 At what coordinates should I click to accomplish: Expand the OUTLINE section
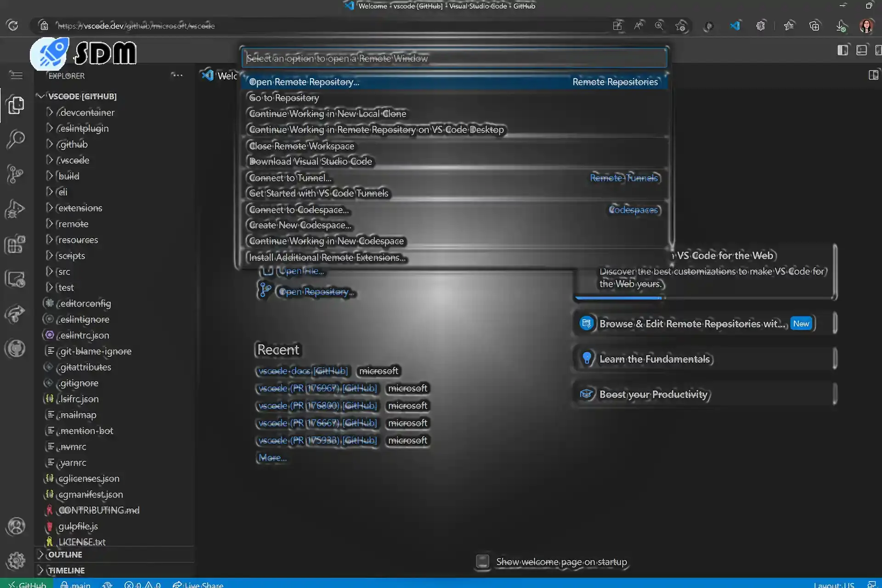click(64, 554)
